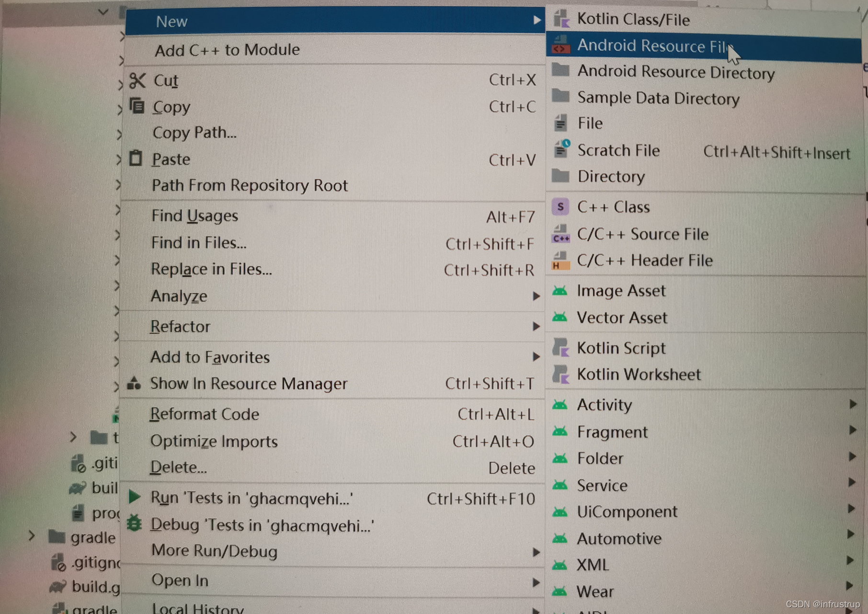
Task: Click the Kotlin Worksheet icon
Action: 560,374
